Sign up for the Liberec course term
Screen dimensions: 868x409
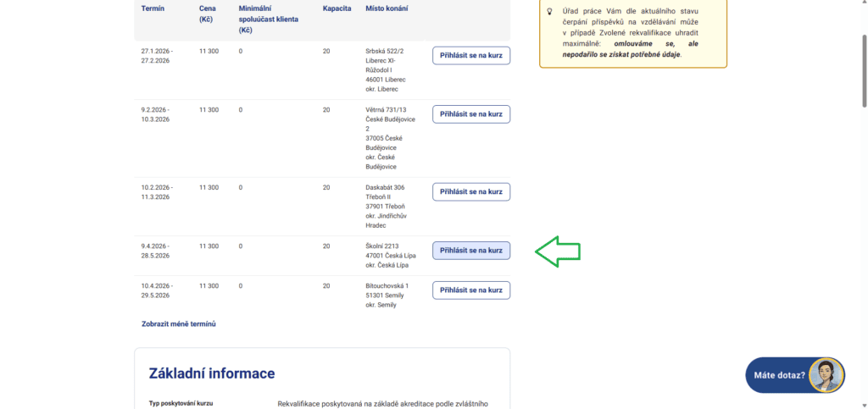pos(471,56)
